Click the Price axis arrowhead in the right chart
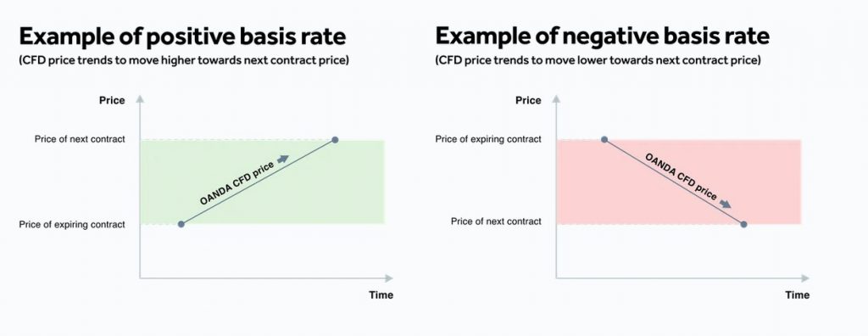Screen dimensions: 868x336 [x=556, y=98]
